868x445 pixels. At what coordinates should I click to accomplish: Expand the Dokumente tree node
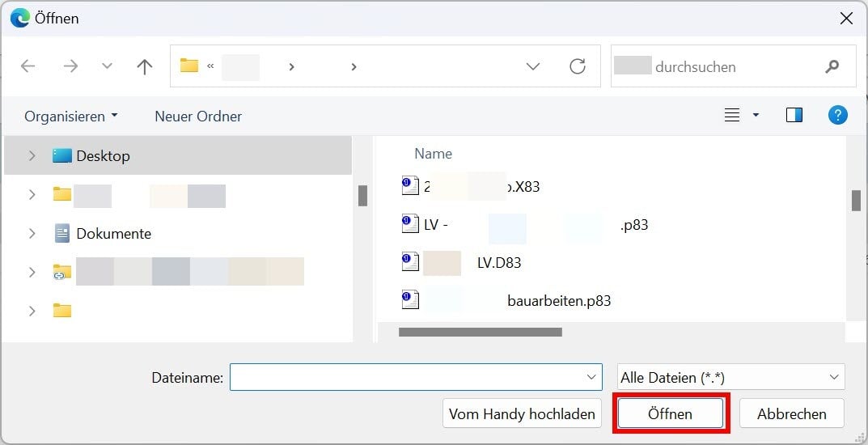pyautogui.click(x=32, y=234)
